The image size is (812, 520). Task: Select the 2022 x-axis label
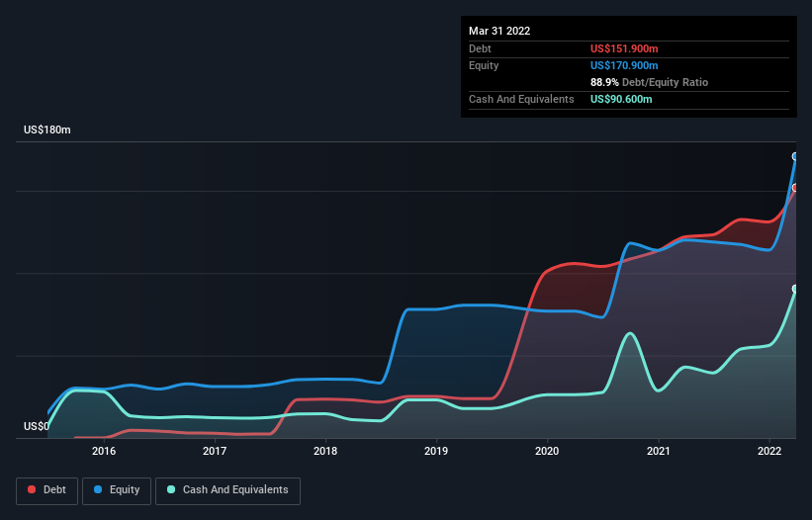[x=769, y=451]
